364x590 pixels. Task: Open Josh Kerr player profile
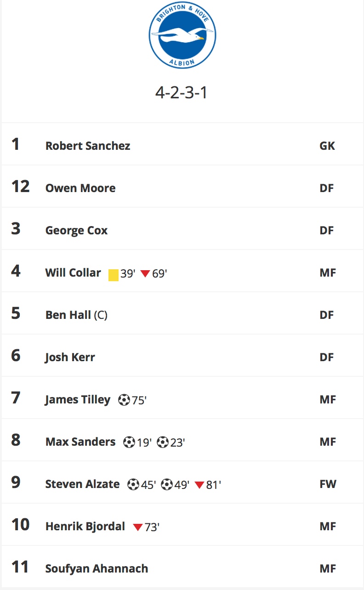pos(70,357)
